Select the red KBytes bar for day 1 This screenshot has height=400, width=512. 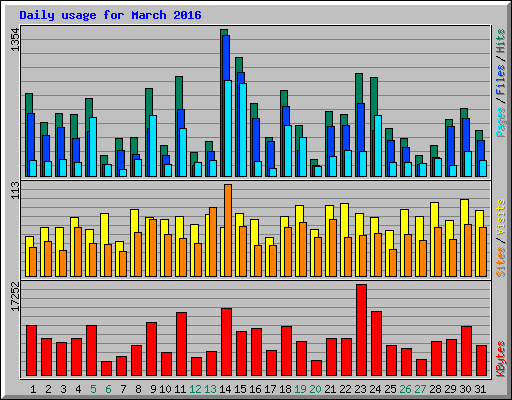(31, 350)
